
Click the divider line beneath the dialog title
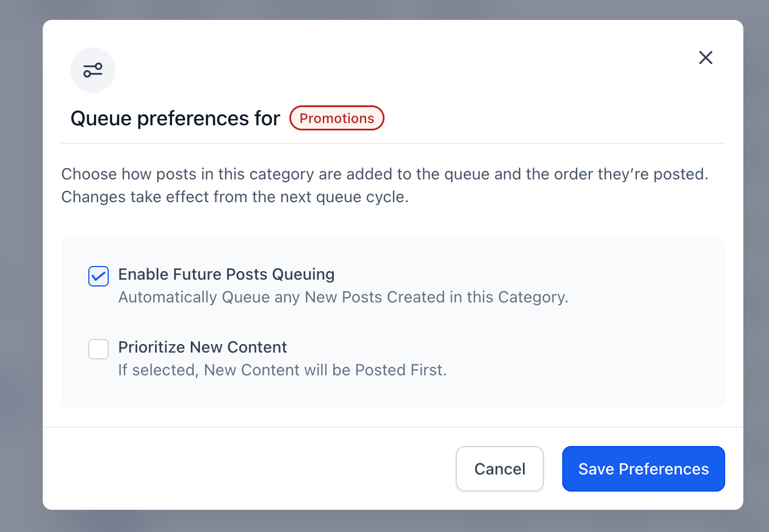point(393,144)
